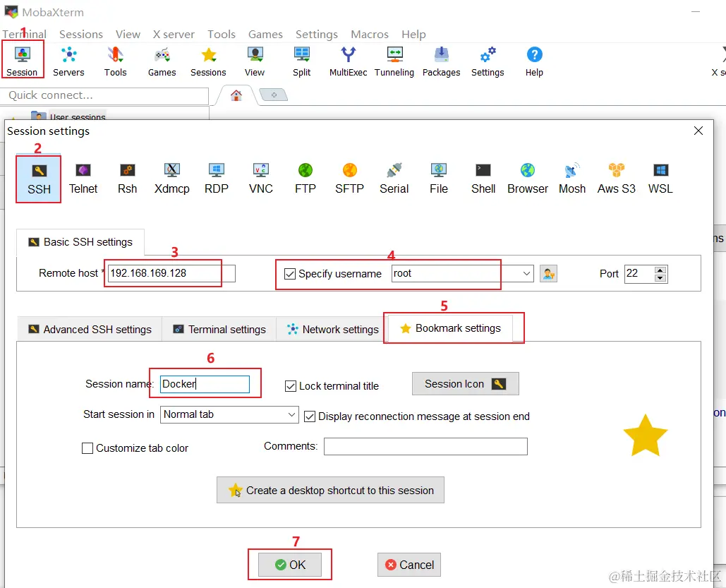
Task: Toggle the Specify username checkbox
Action: pos(290,274)
